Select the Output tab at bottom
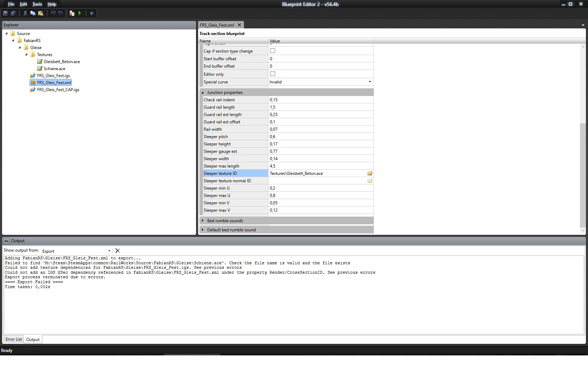This screenshot has width=588, height=368. point(33,339)
